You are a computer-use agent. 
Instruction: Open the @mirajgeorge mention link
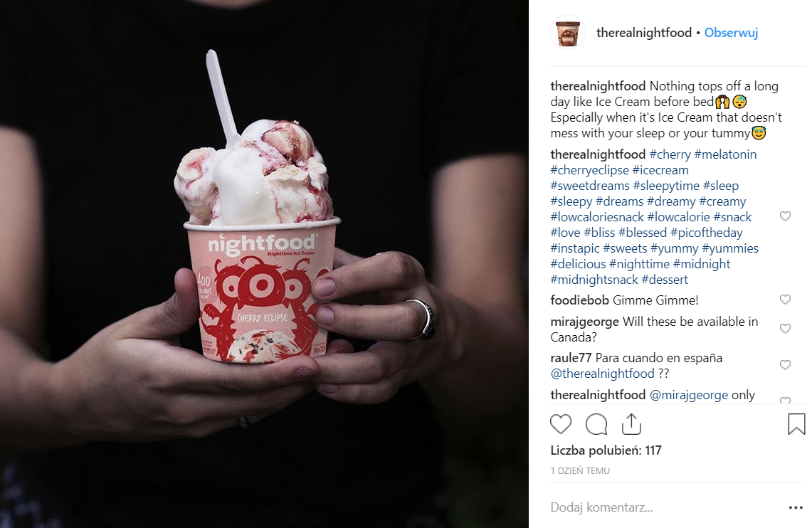[688, 395]
